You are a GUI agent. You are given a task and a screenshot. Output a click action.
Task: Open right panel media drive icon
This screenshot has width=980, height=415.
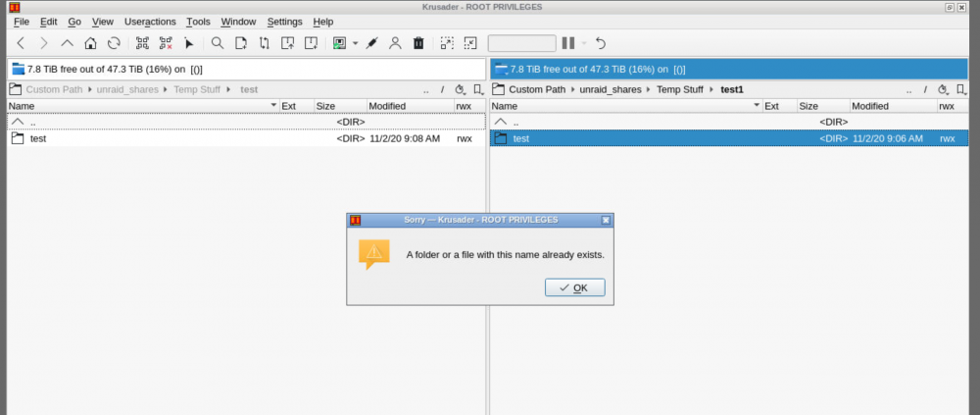pos(501,69)
